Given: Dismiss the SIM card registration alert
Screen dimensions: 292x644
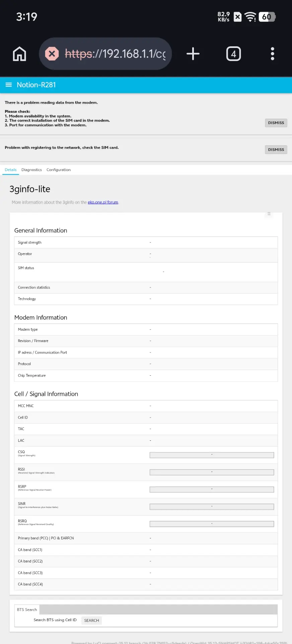Looking at the screenshot, I should (276, 150).
